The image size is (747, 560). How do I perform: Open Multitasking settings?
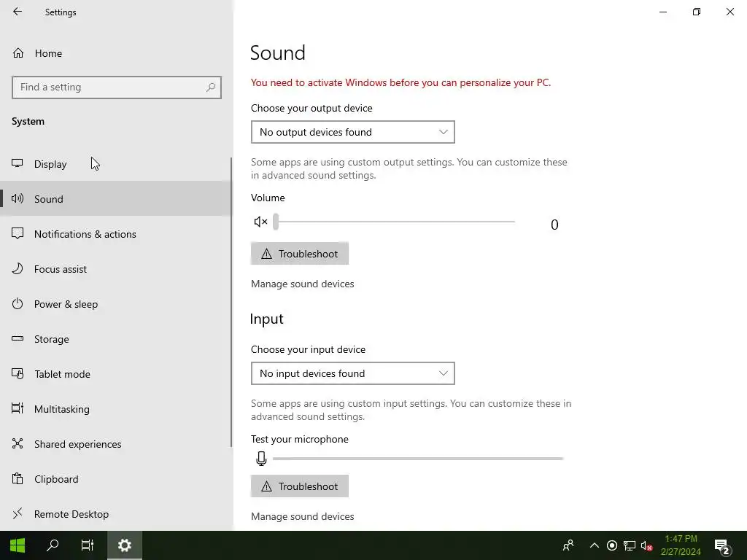pos(115,409)
